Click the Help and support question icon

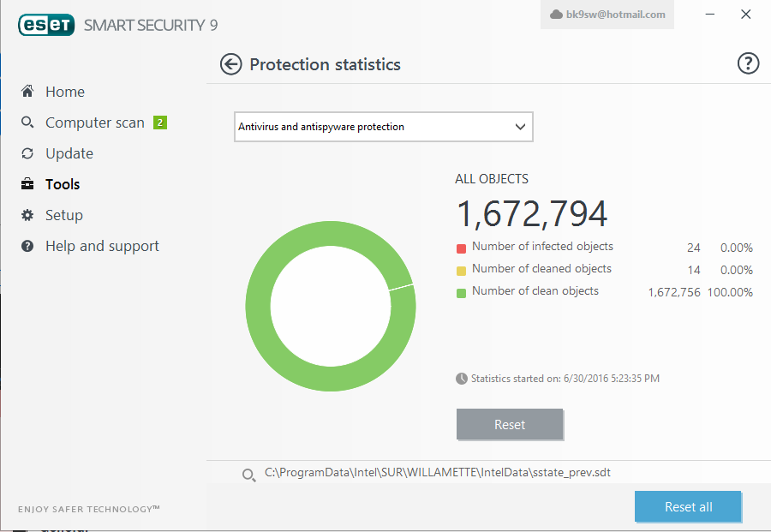tap(27, 246)
